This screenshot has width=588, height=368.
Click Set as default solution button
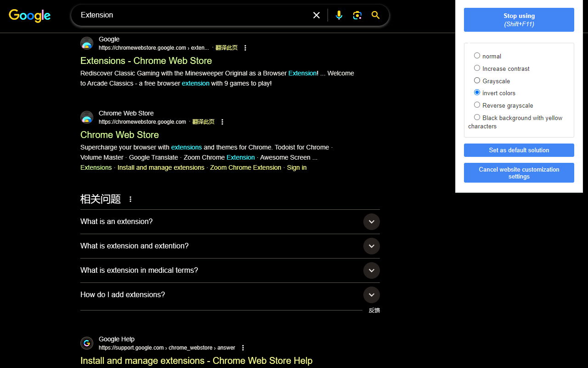tap(519, 150)
